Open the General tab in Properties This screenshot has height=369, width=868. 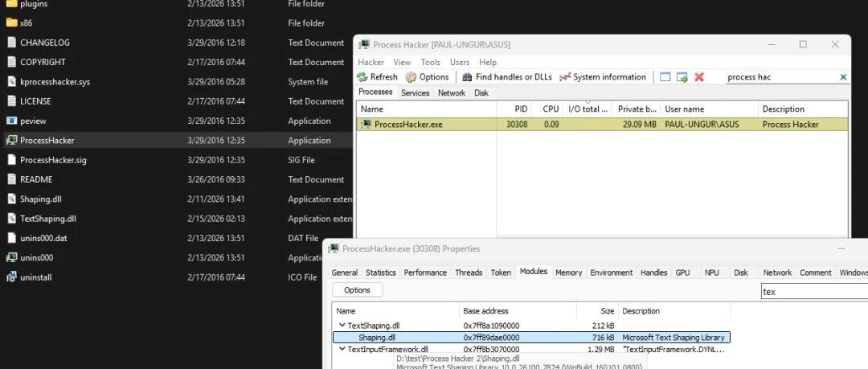(345, 273)
